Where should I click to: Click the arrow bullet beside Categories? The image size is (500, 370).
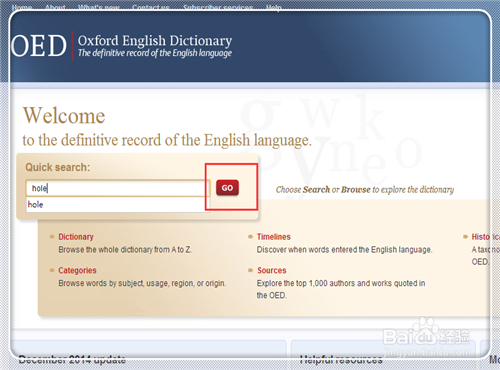click(52, 270)
